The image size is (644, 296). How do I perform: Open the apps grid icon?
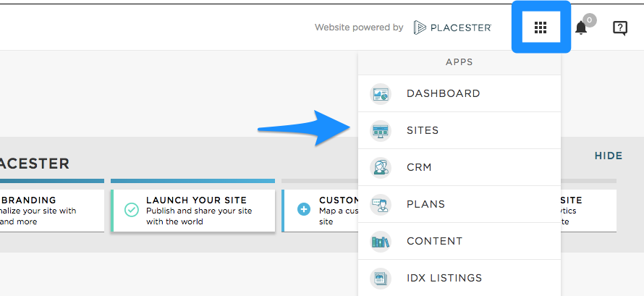(x=541, y=28)
